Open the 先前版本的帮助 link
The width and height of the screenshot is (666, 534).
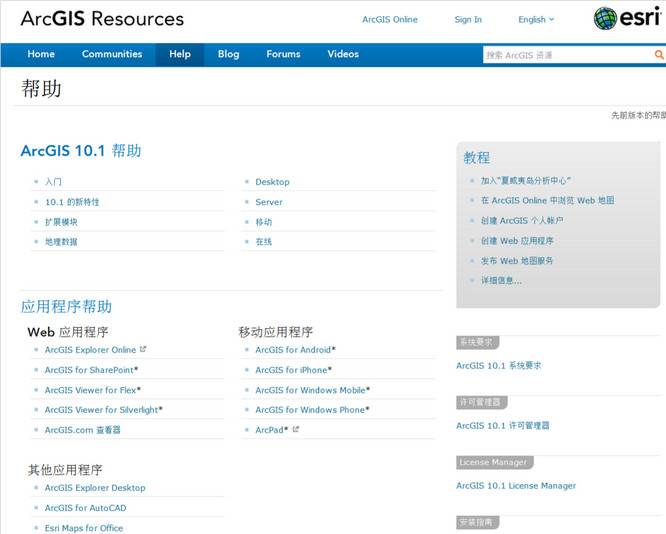click(638, 116)
